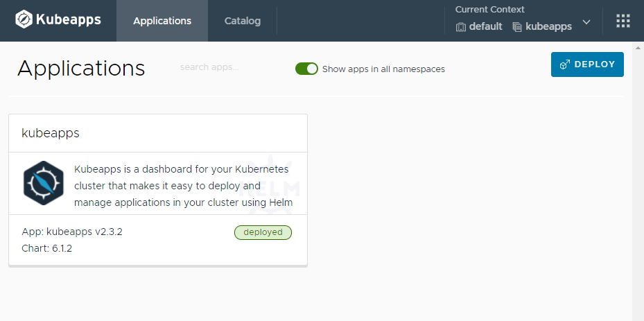Click the compass icon on kubeapps card
This screenshot has width=644, height=321.
click(x=43, y=182)
